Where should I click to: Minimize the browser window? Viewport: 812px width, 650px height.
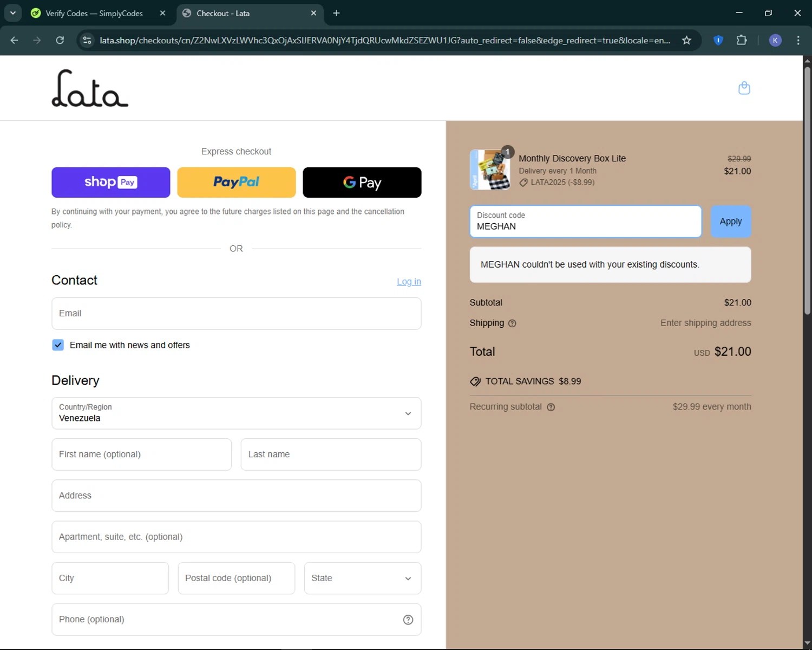click(x=739, y=13)
